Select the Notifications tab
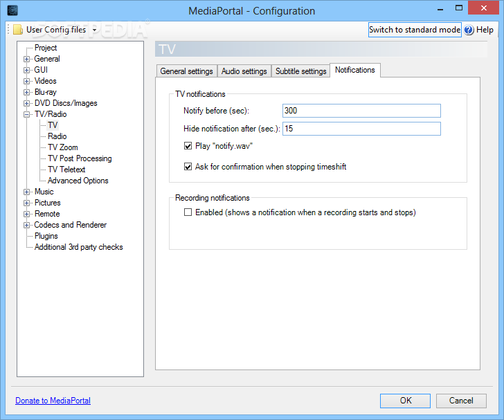This screenshot has width=504, height=420. [x=355, y=70]
